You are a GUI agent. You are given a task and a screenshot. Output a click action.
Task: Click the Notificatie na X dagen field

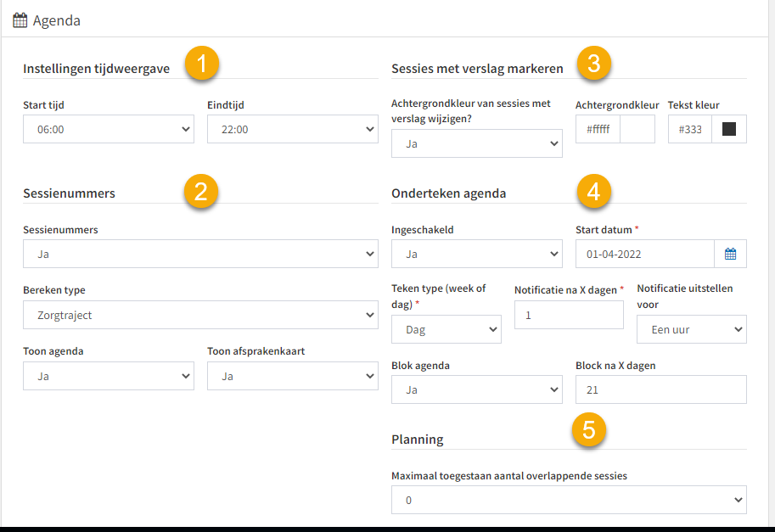click(569, 315)
